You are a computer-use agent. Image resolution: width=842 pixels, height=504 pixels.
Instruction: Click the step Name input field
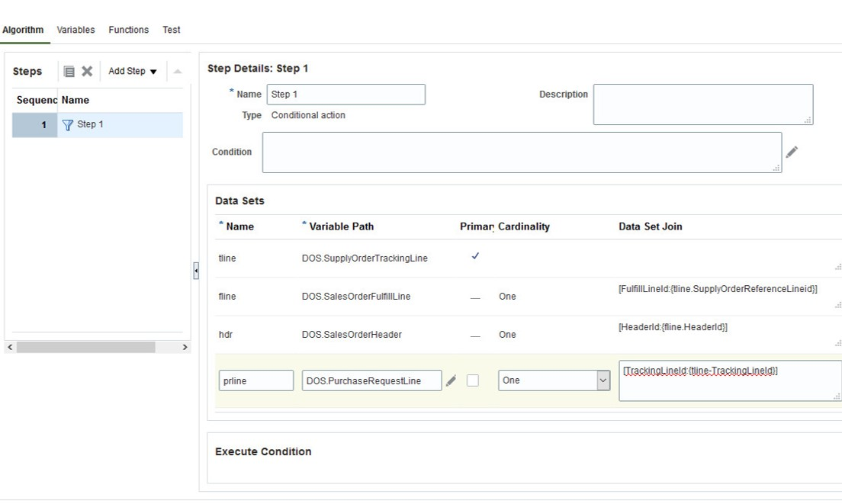[x=345, y=95]
